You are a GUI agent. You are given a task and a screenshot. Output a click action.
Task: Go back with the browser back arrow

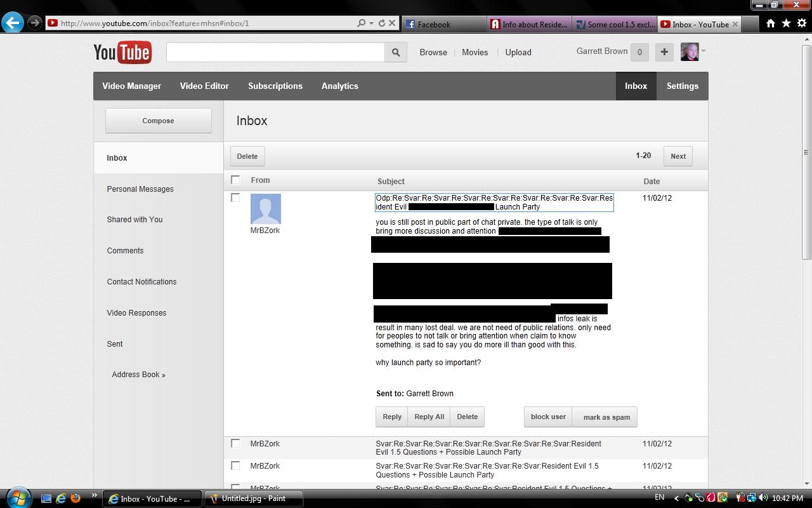pos(13,23)
